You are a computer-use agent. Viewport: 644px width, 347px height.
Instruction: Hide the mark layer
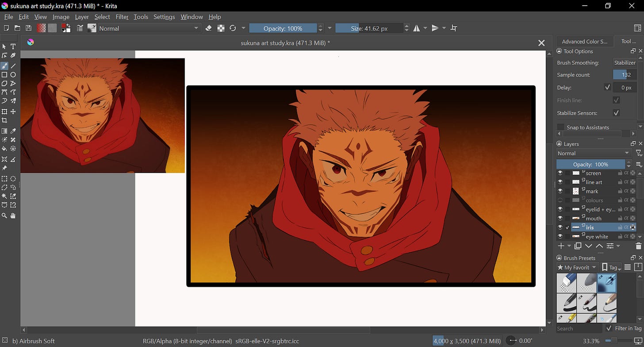560,191
